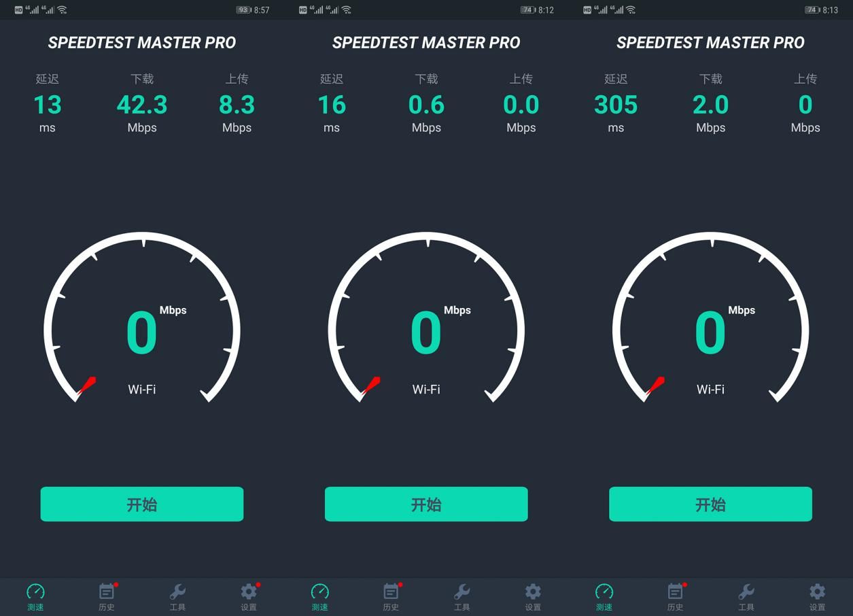Tap the battery icon showing 93
This screenshot has width=853, height=616.
tap(244, 10)
